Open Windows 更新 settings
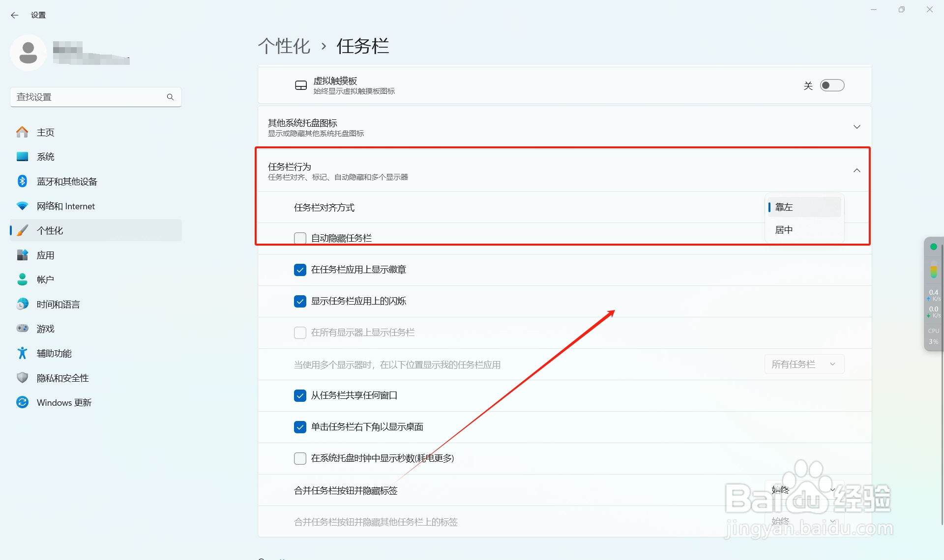The width and height of the screenshot is (944, 560). pyautogui.click(x=64, y=402)
